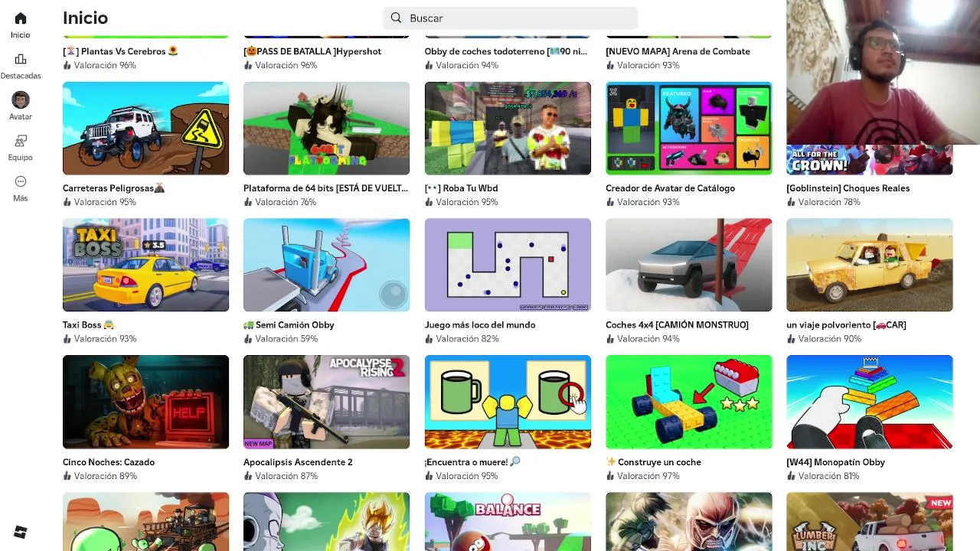This screenshot has width=980, height=551.
Task: Click thumbs-up icon under Coches 4x4
Action: coord(610,338)
